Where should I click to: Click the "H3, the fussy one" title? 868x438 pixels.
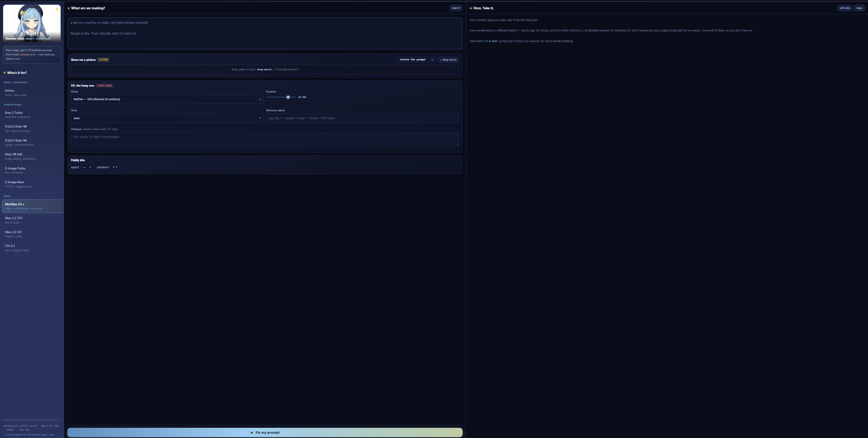point(83,85)
